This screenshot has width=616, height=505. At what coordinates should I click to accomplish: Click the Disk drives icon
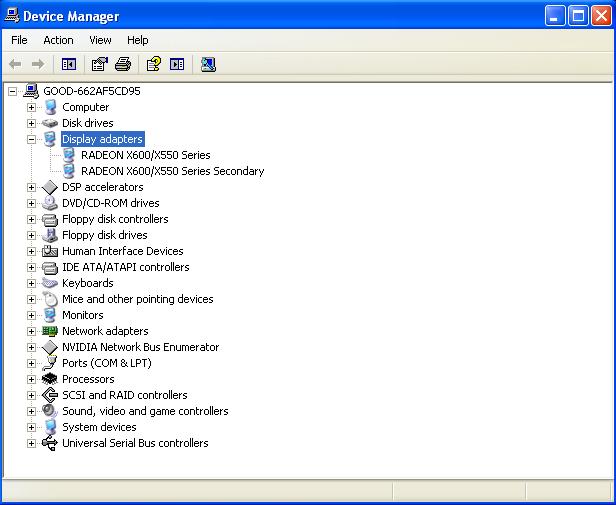(x=50, y=123)
